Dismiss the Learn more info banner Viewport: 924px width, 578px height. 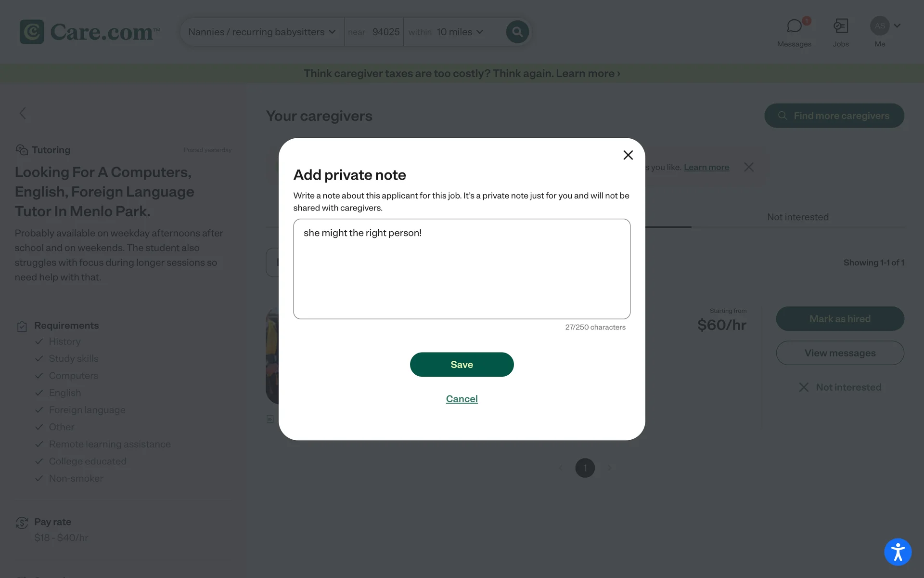tap(749, 167)
